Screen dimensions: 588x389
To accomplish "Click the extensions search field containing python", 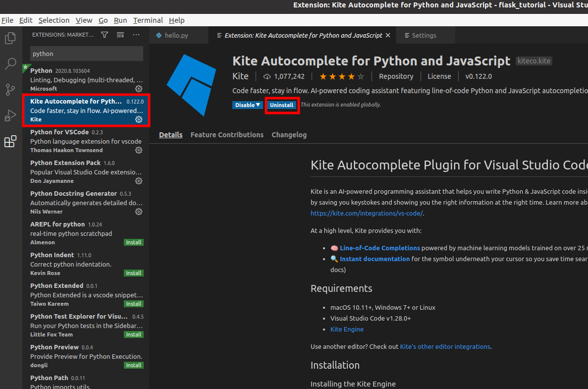I will [x=86, y=54].
